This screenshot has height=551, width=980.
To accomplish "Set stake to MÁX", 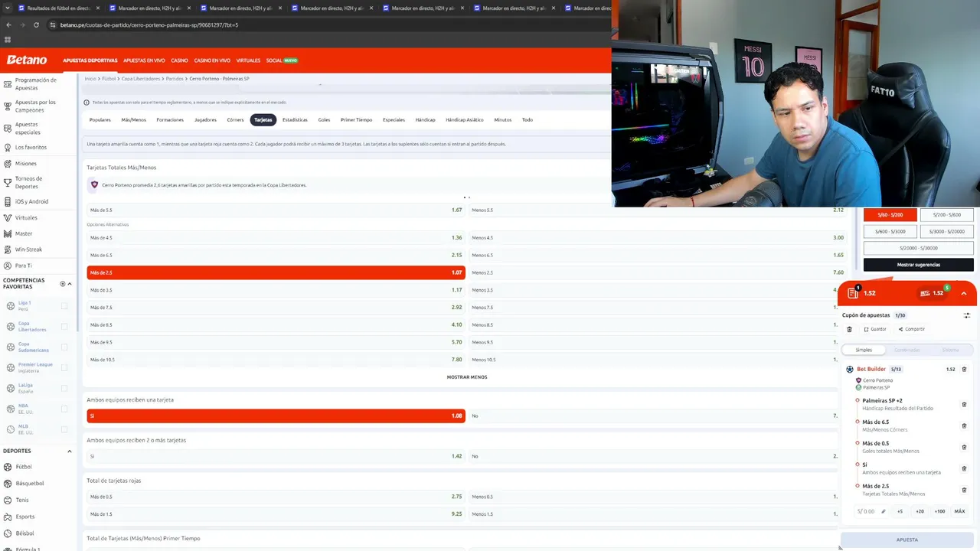I will pos(959,511).
